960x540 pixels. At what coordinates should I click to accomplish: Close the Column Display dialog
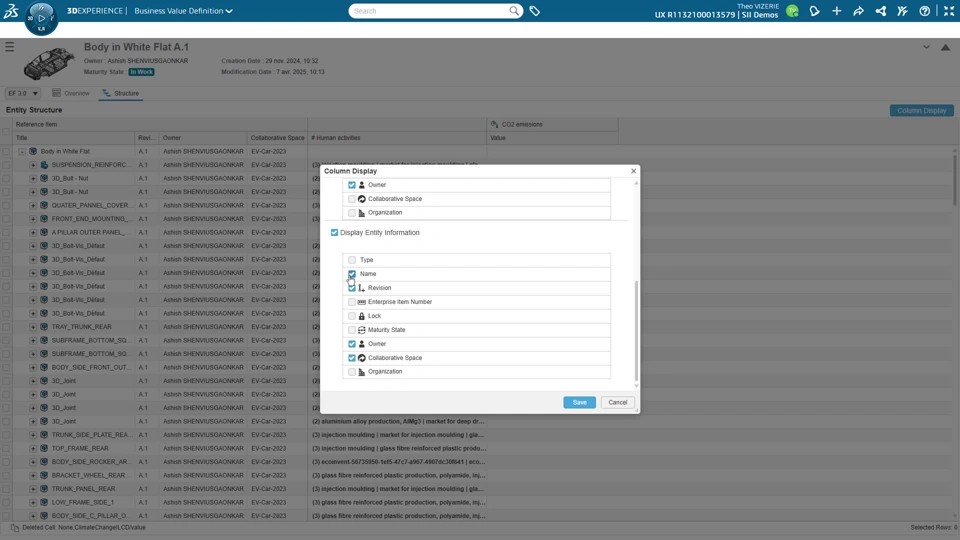coord(633,171)
